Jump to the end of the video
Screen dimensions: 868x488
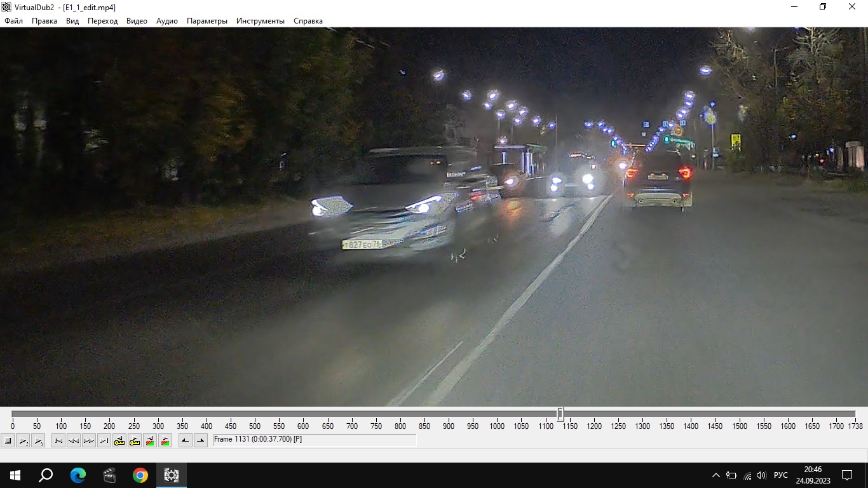(104, 440)
